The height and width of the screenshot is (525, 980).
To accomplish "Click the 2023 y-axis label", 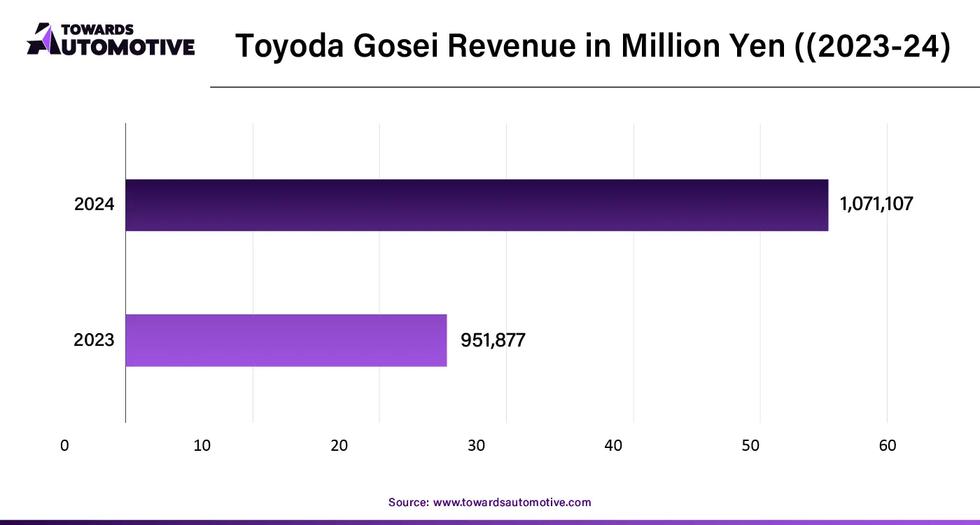I will 94,340.
